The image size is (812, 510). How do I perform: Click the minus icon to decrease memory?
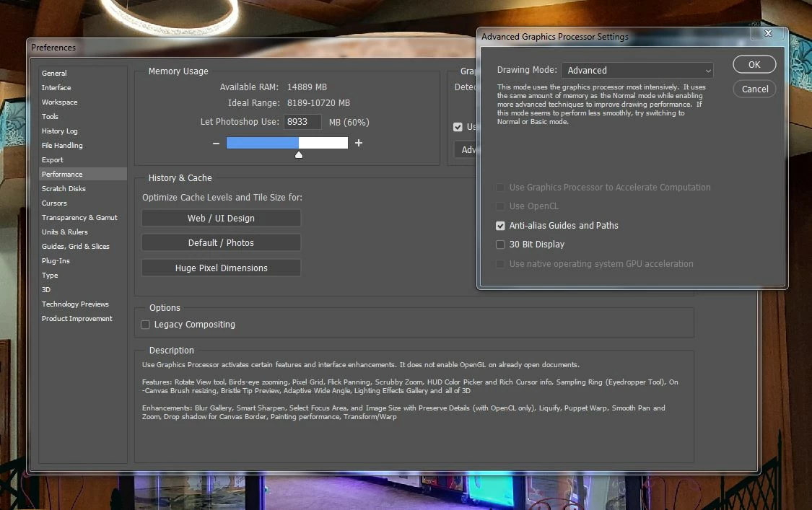[216, 143]
